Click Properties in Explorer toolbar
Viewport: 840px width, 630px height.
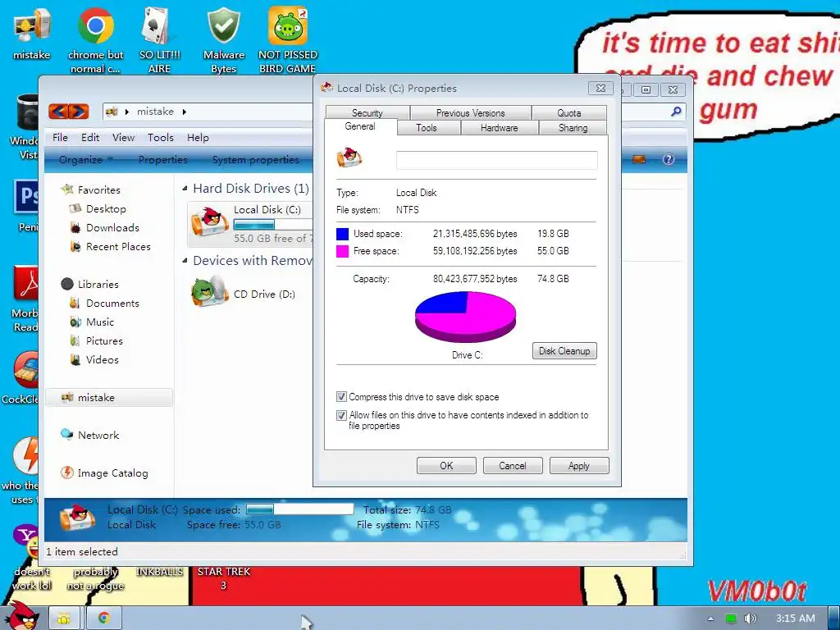[163, 160]
